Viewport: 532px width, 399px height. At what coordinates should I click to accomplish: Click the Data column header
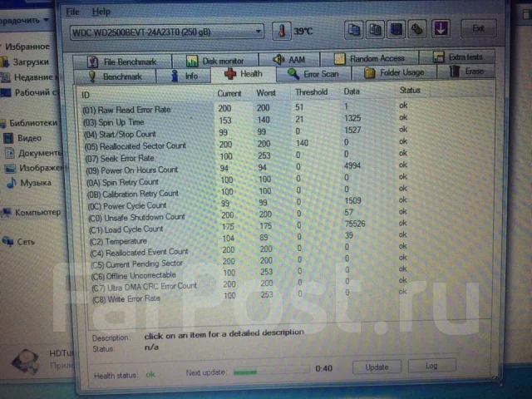coord(367,91)
